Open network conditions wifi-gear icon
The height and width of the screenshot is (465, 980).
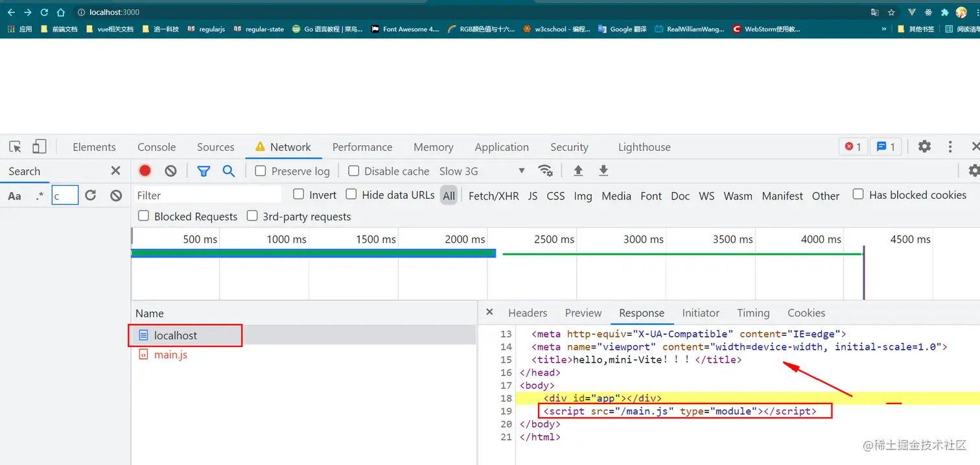pos(546,171)
